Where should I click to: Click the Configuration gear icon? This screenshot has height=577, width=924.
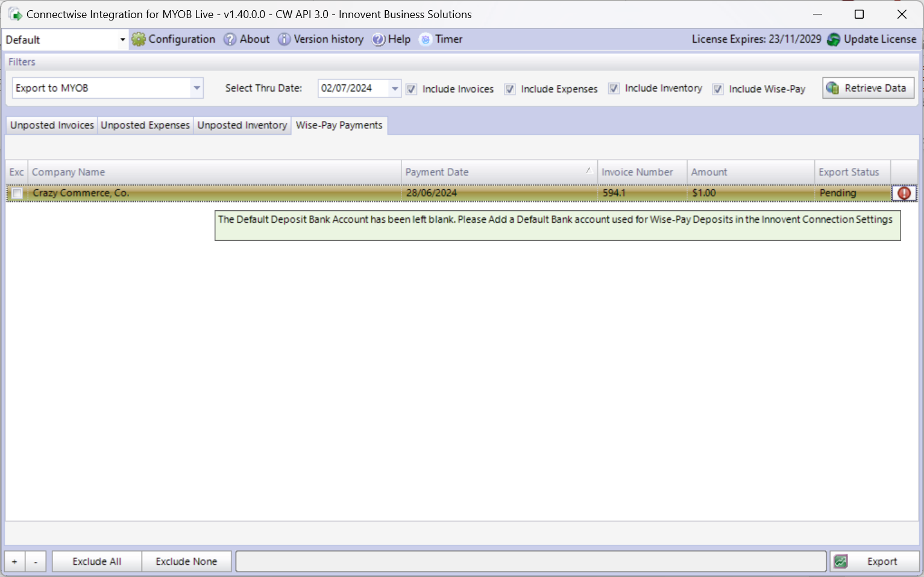click(x=139, y=40)
